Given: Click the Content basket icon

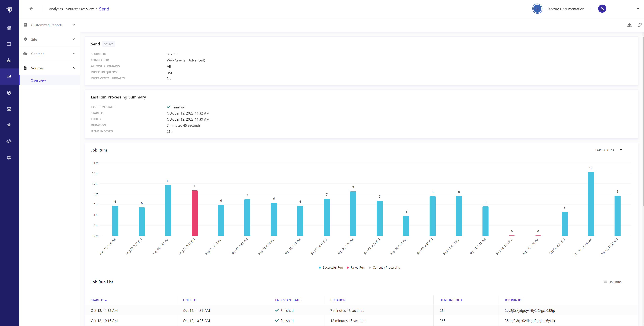Looking at the screenshot, I should point(25,54).
